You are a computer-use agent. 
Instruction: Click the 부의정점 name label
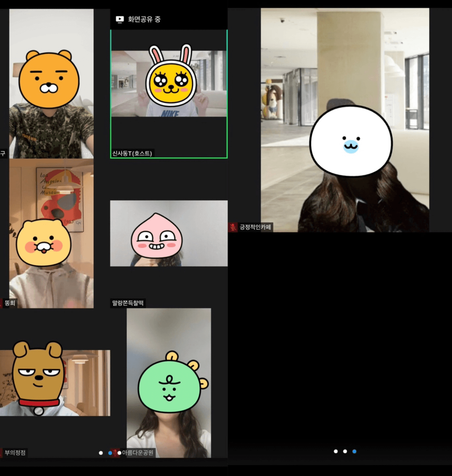(x=15, y=453)
